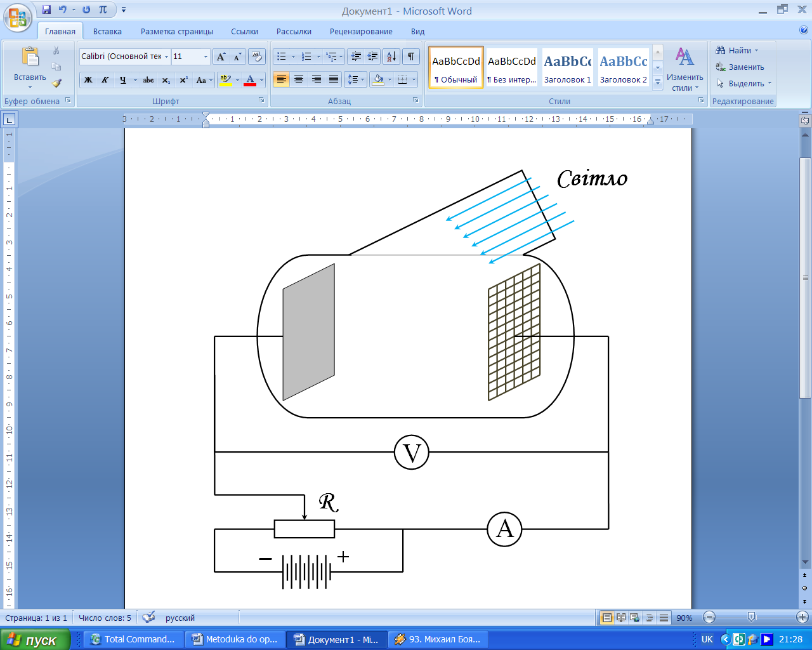
Task: Shrink font size
Action: coord(237,56)
